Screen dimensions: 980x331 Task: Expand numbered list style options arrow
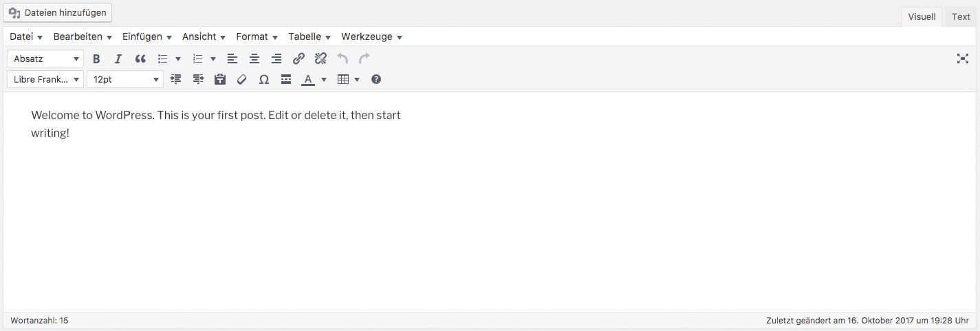click(213, 58)
